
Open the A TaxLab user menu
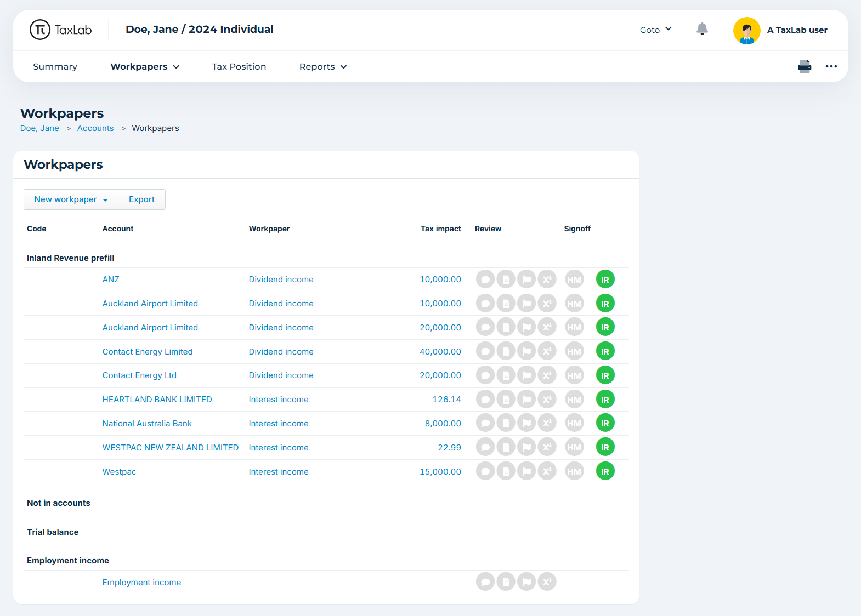pos(797,30)
